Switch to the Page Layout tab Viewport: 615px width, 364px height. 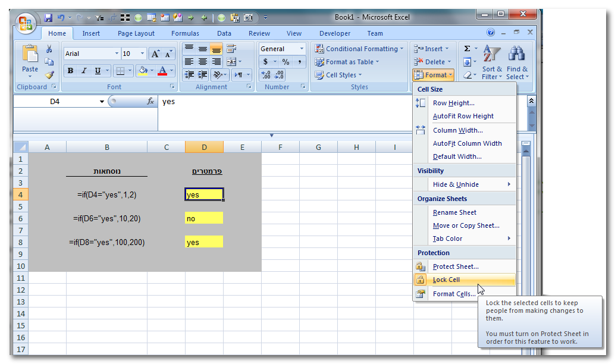click(x=136, y=33)
